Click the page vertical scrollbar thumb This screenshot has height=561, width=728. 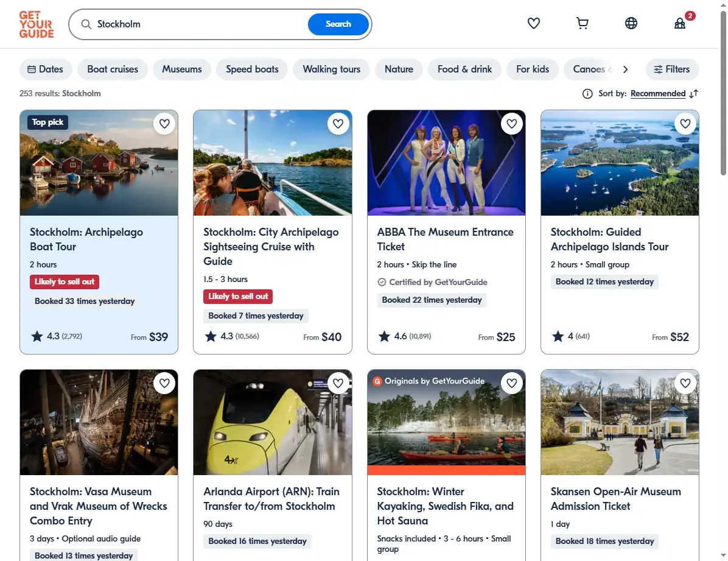tap(723, 93)
